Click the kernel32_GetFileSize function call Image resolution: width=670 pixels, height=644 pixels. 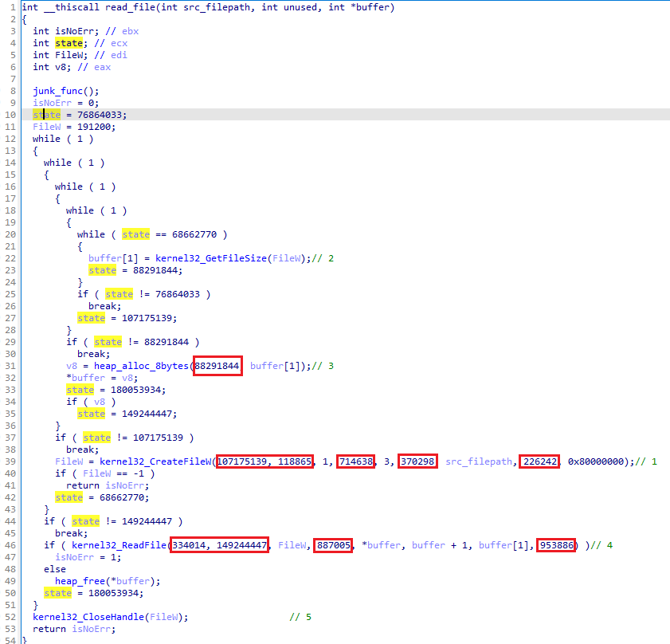[x=211, y=258]
